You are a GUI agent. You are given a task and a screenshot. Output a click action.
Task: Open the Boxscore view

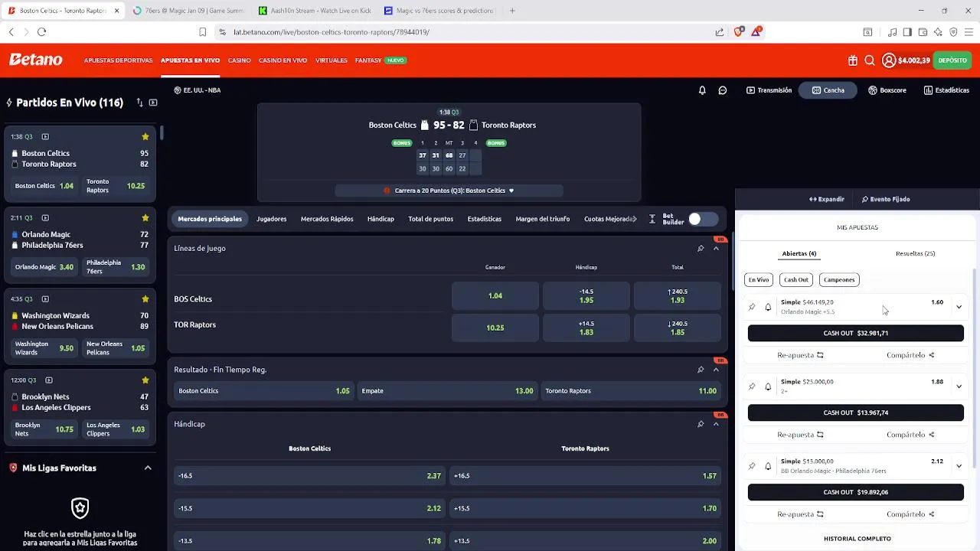point(887,90)
